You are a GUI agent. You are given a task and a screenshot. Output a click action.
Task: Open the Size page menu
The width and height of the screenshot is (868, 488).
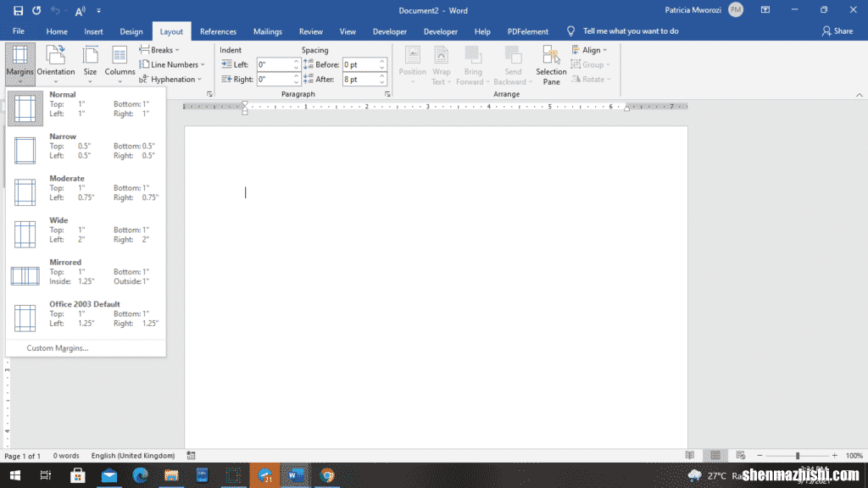click(x=90, y=64)
